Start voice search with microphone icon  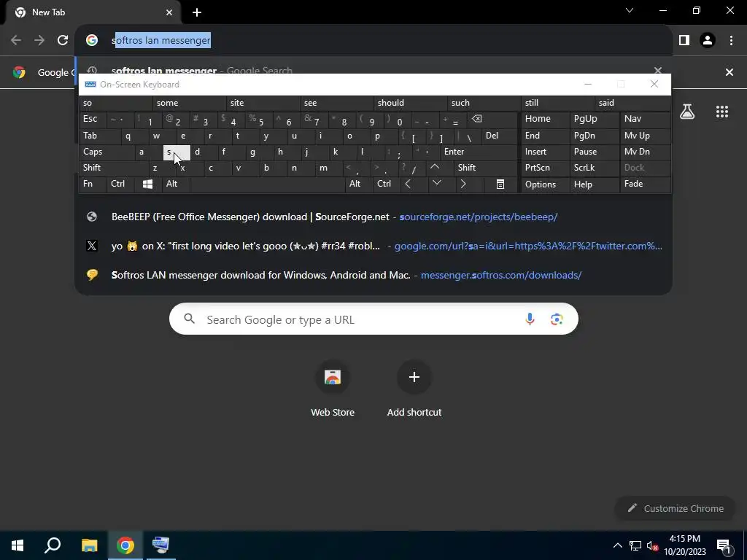tap(530, 319)
